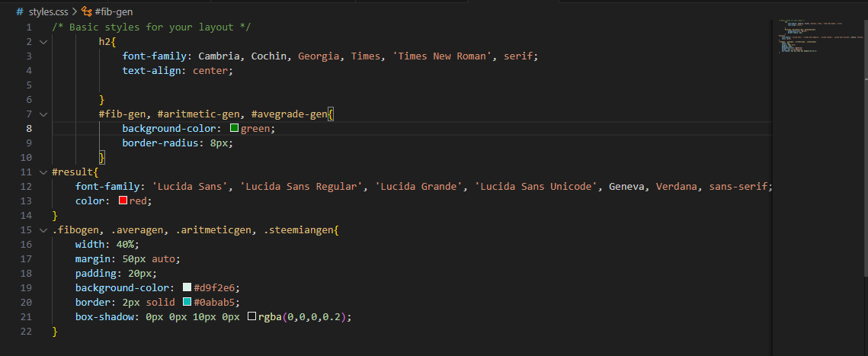
Task: Click the #0abab5 color swatch
Action: coord(187,302)
